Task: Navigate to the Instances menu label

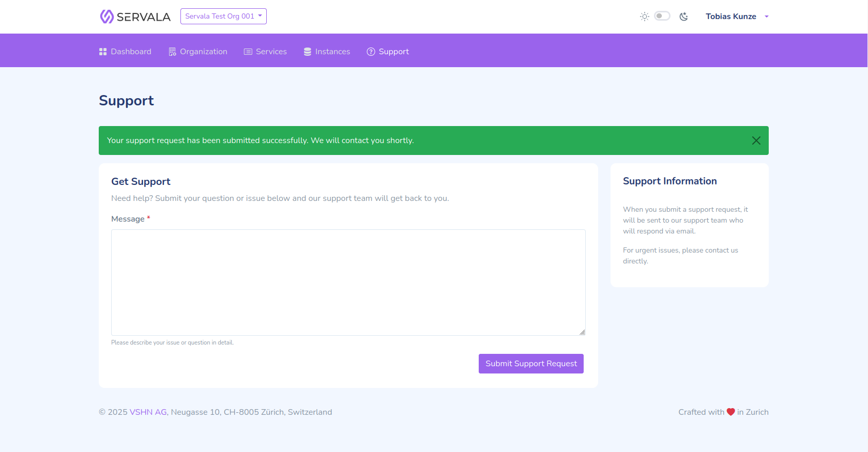Action: [x=332, y=52]
